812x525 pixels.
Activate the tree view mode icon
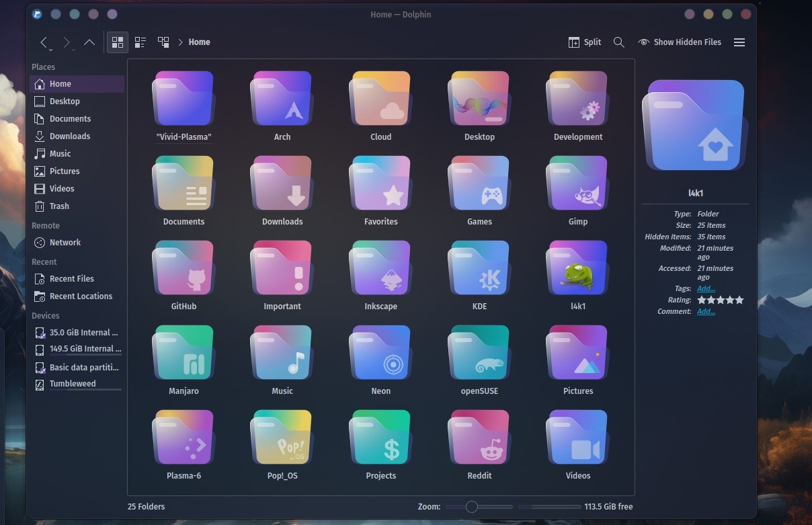tap(163, 42)
